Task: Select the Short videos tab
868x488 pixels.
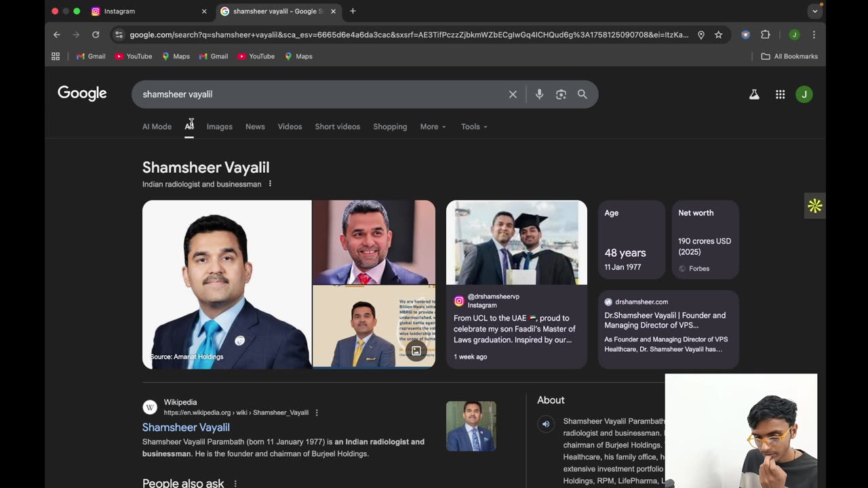Action: (337, 127)
